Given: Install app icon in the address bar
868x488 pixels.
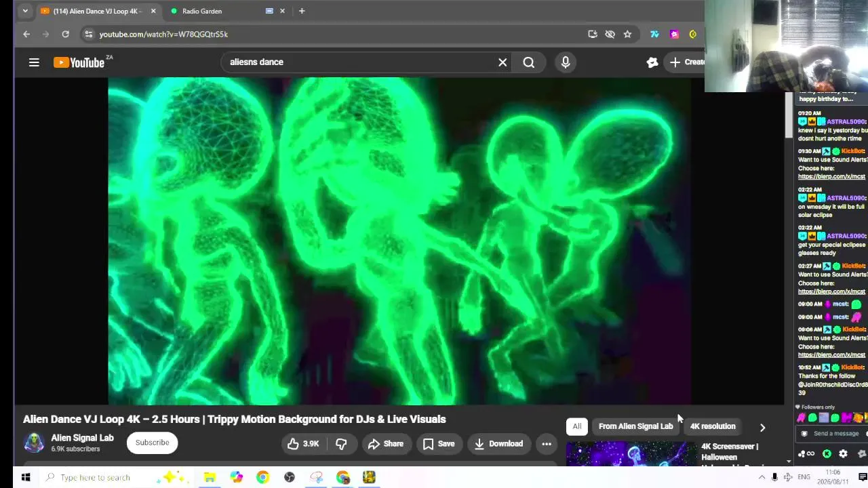Looking at the screenshot, I should tap(593, 34).
